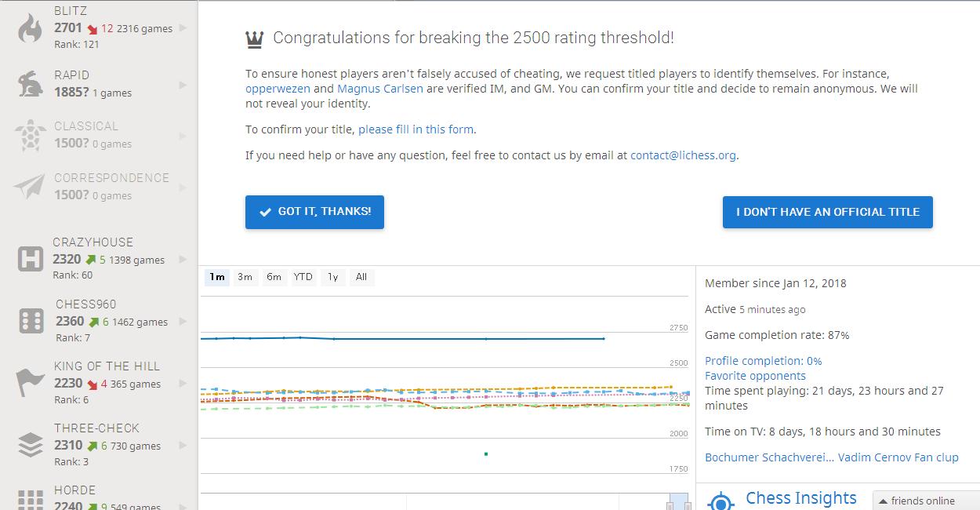Screen dimensions: 980x510
Task: Open the Chess Insights target icon
Action: pos(720,501)
